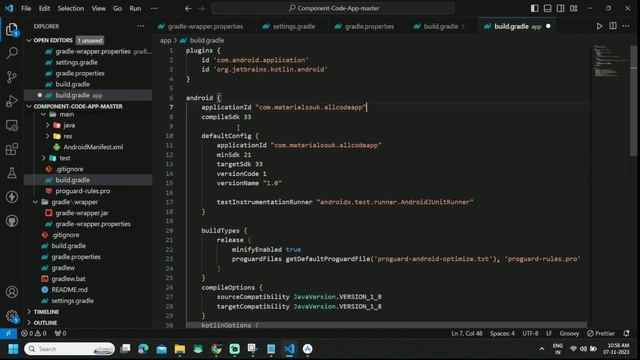The width and height of the screenshot is (640, 360).
Task: Click the app breadcrumb in editor
Action: [x=165, y=40]
